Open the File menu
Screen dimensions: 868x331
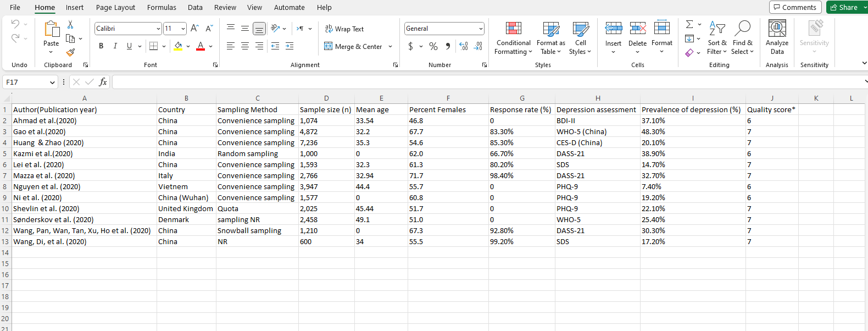click(x=15, y=8)
